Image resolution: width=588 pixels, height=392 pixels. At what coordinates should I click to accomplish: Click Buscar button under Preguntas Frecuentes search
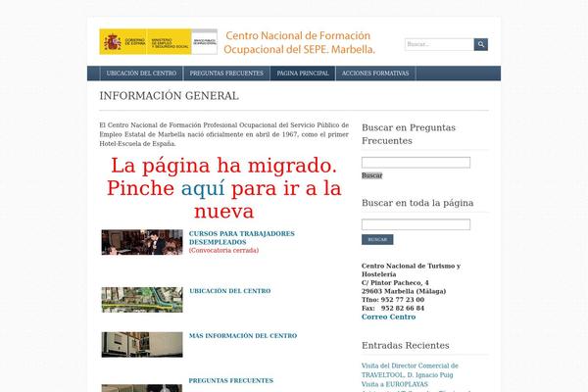(372, 175)
